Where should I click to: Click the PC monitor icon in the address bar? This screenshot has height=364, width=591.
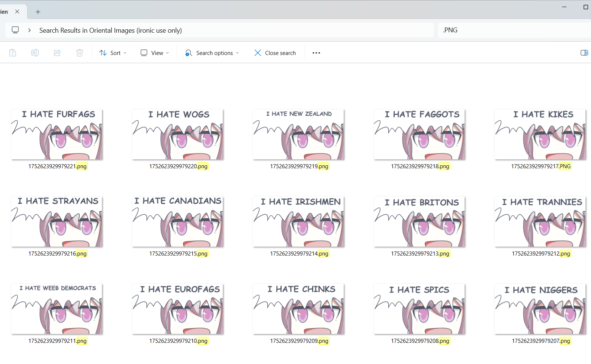(x=15, y=30)
